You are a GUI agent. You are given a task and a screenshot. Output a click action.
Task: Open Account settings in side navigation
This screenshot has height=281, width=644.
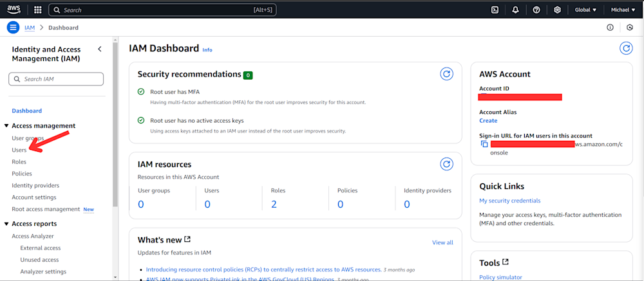34,197
